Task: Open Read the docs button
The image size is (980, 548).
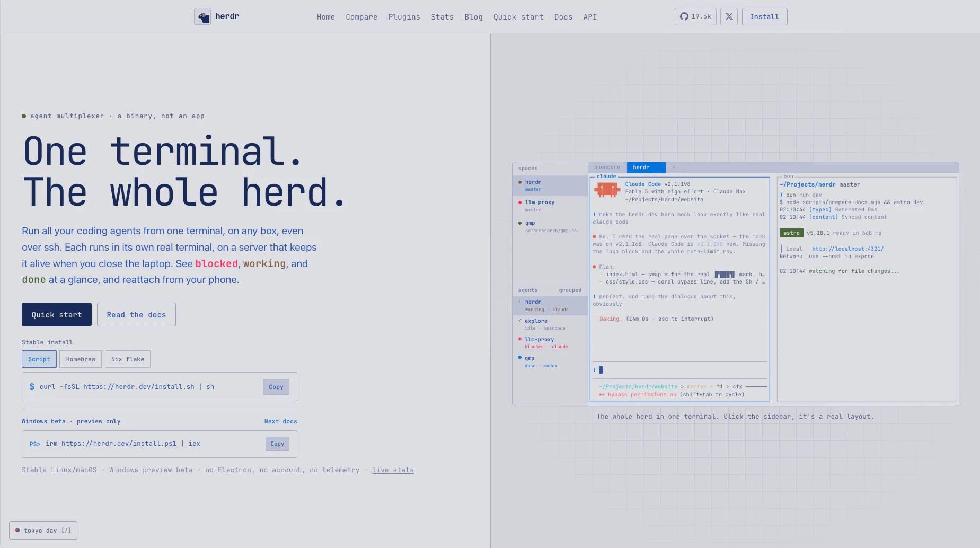Action: pos(136,315)
